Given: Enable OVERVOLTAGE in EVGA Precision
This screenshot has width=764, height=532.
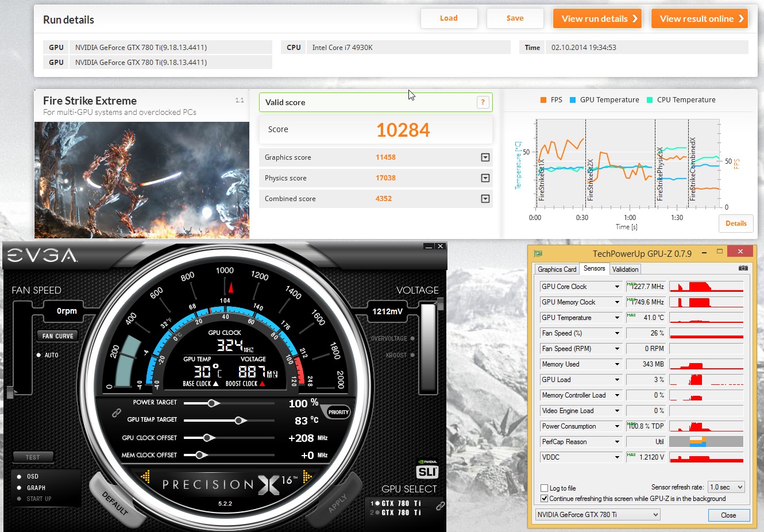Looking at the screenshot, I should [x=412, y=338].
